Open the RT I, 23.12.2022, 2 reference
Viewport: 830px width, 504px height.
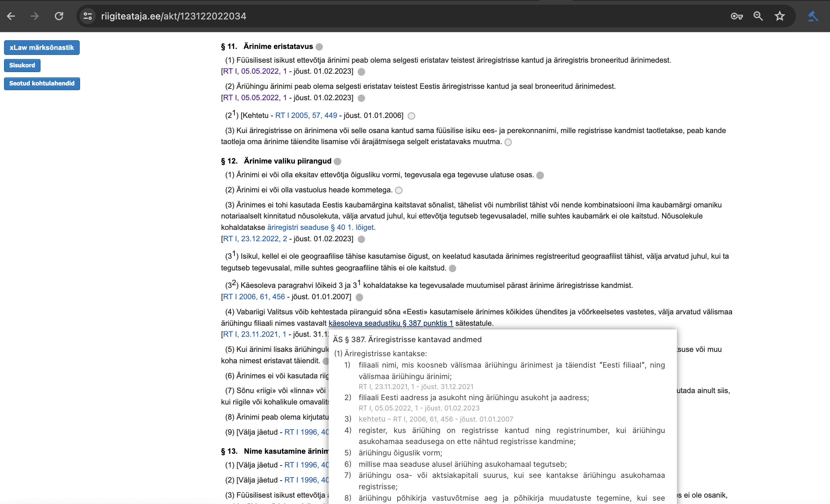pyautogui.click(x=255, y=239)
